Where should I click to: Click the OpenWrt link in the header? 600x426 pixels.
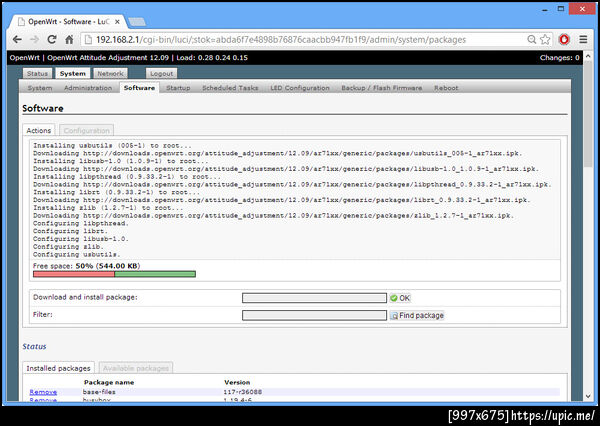24,57
